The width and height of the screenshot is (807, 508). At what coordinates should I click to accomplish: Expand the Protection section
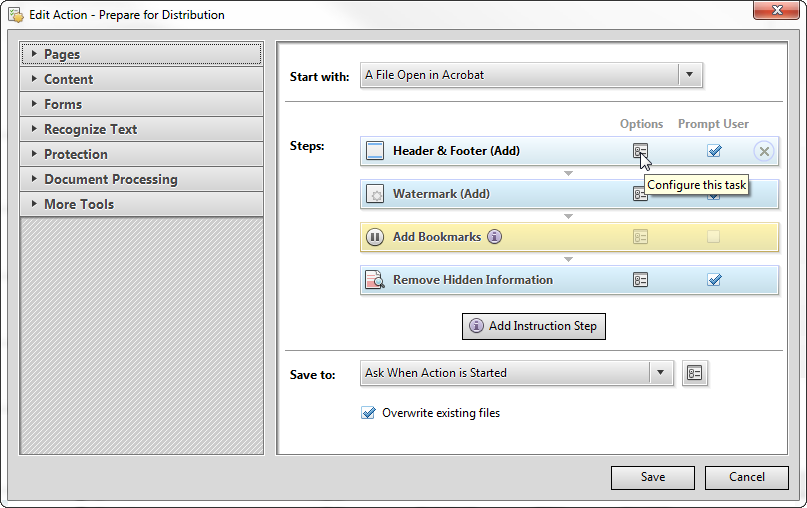pyautogui.click(x=141, y=154)
